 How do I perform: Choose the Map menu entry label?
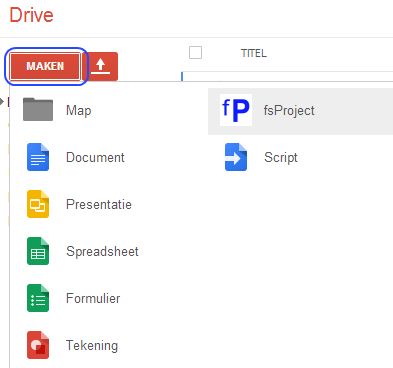pos(79,110)
